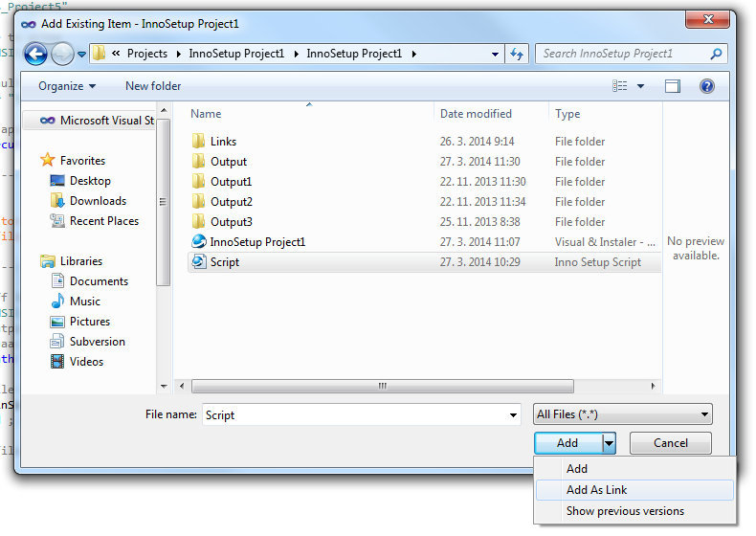The image size is (756, 536).
Task: Click date 27. 3. 2014 11:30 of Output
Action: click(x=479, y=162)
